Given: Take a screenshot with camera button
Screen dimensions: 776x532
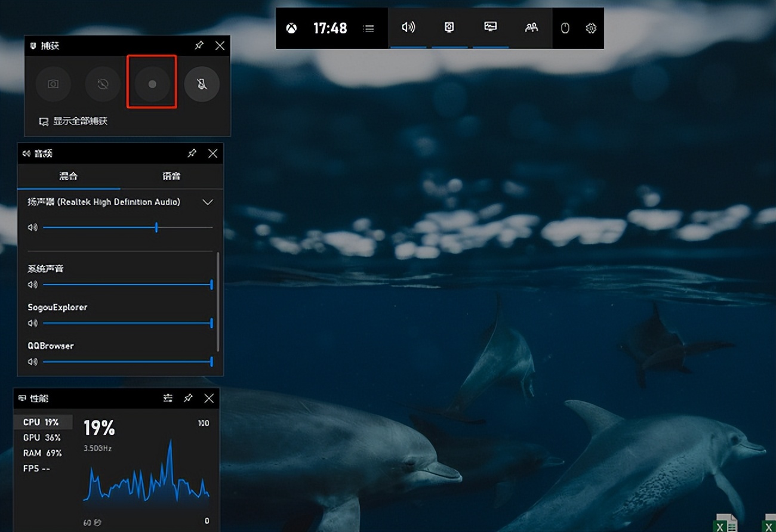Looking at the screenshot, I should click(53, 84).
